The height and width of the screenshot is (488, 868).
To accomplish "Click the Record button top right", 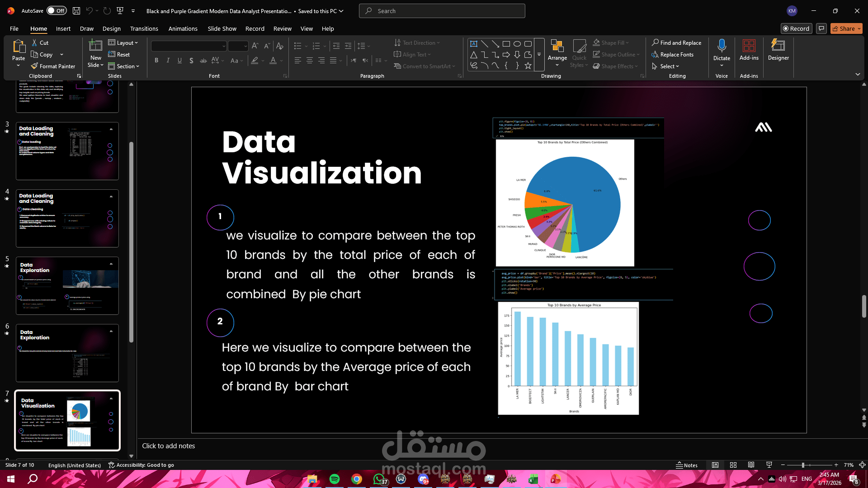I will point(796,28).
